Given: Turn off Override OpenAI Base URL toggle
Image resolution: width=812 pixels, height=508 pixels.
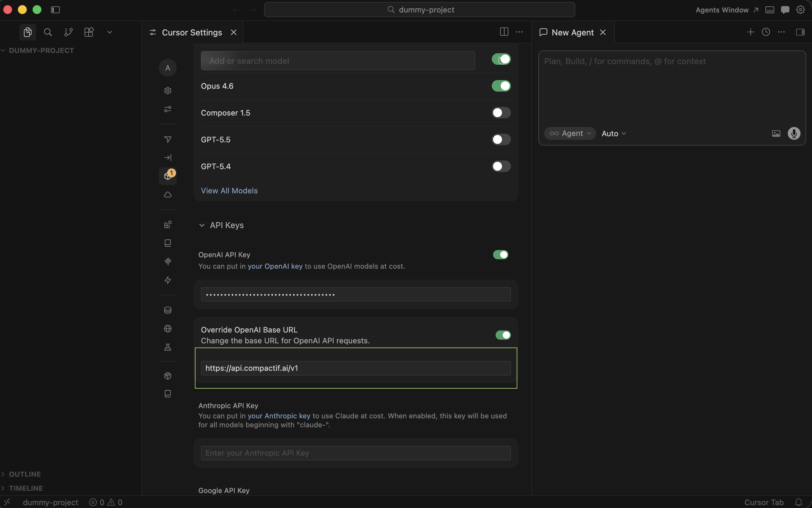Looking at the screenshot, I should (x=503, y=335).
